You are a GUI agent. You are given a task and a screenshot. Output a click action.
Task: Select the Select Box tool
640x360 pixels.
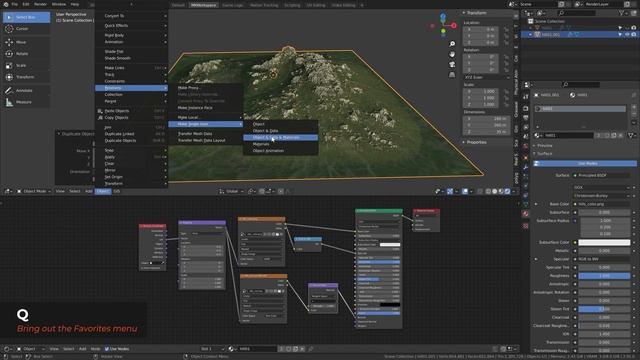tap(27, 17)
